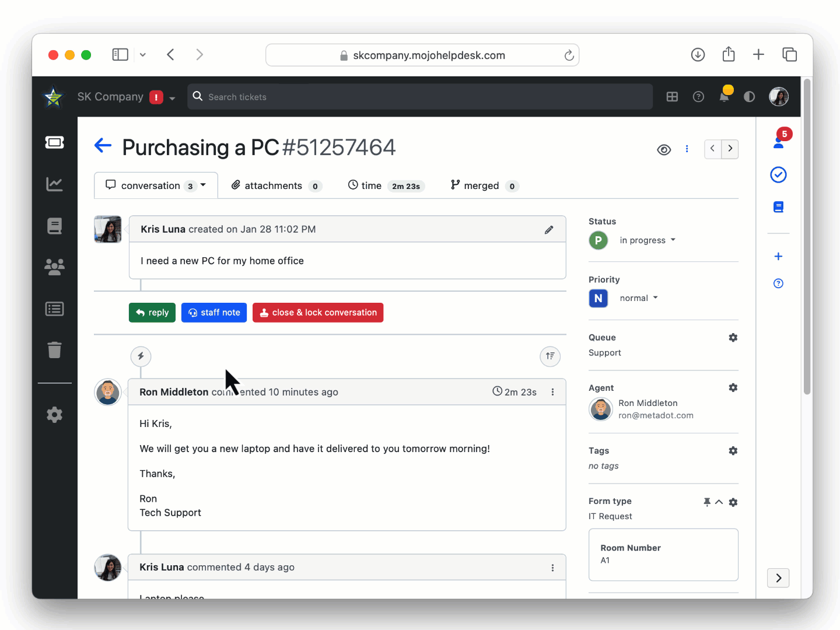This screenshot has height=630, width=840.
Task: Click close & lock conversation button
Action: click(318, 313)
